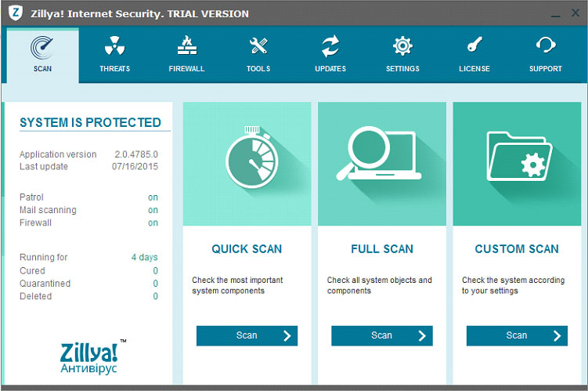Open the Firewall brick wall icon
Screen dimensions: 588x391
pos(187,45)
